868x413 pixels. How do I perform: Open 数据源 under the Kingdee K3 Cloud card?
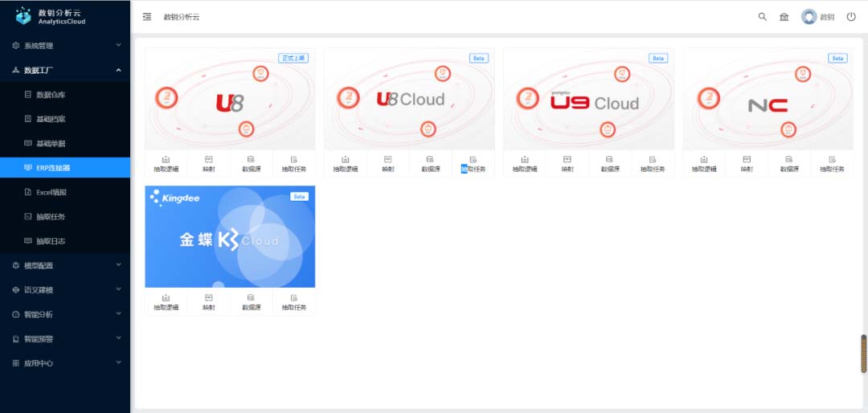(x=252, y=302)
